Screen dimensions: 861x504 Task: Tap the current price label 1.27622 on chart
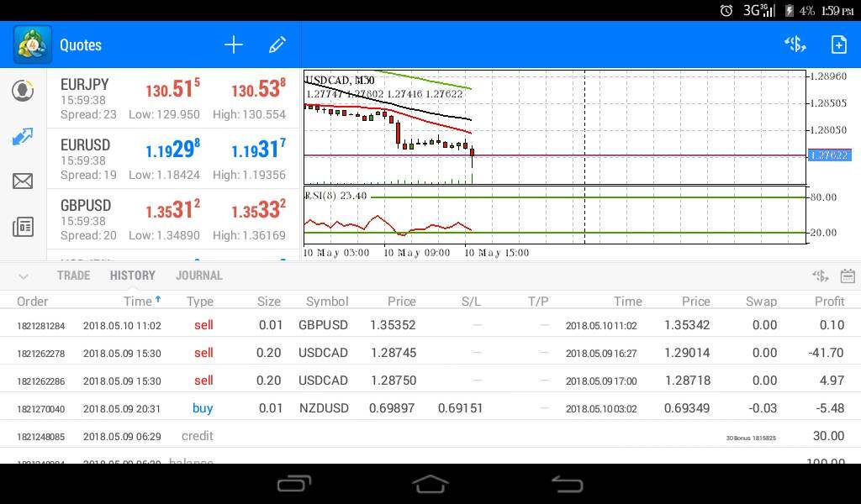829,155
